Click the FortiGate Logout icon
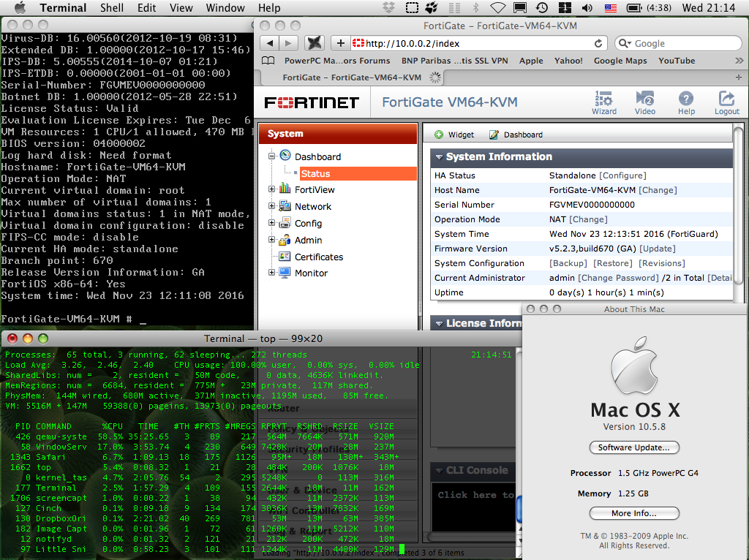Image resolution: width=749 pixels, height=560 pixels. pos(726,102)
